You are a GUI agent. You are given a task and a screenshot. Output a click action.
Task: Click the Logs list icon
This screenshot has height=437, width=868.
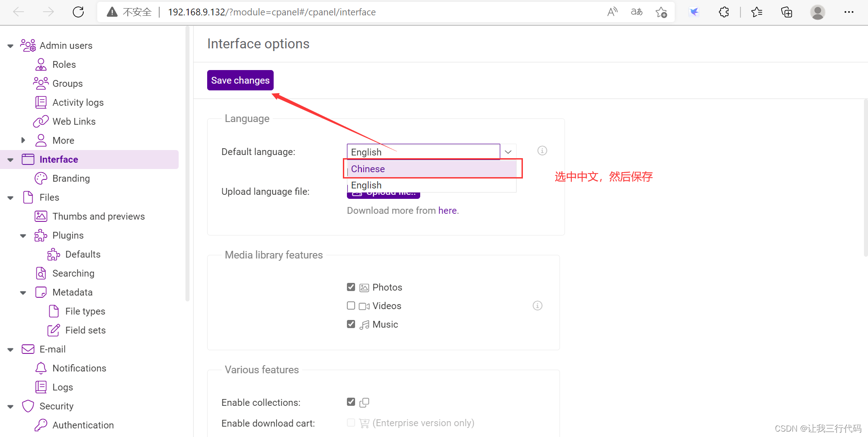[41, 387]
